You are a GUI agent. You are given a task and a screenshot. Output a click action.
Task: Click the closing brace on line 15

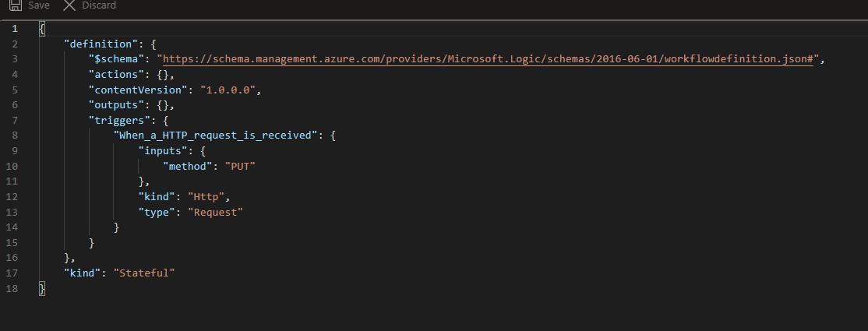[91, 242]
